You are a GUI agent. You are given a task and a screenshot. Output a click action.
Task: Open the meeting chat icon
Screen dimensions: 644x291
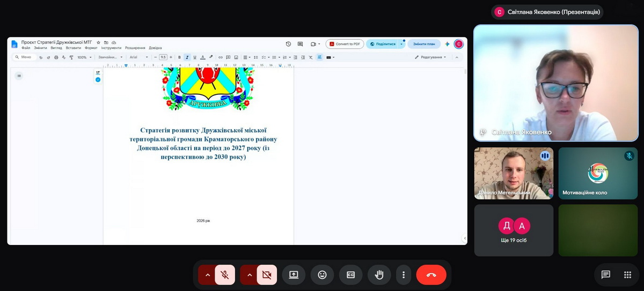(606, 275)
